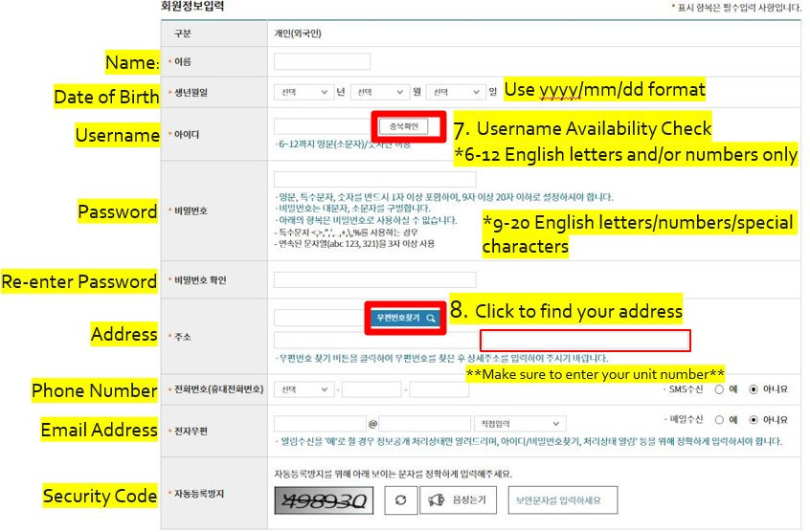Click the email ID field before @
The width and height of the screenshot is (810, 532).
point(319,423)
